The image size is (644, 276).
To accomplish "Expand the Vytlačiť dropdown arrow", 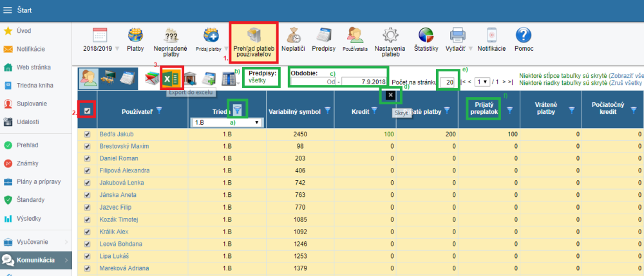I will click(470, 48).
